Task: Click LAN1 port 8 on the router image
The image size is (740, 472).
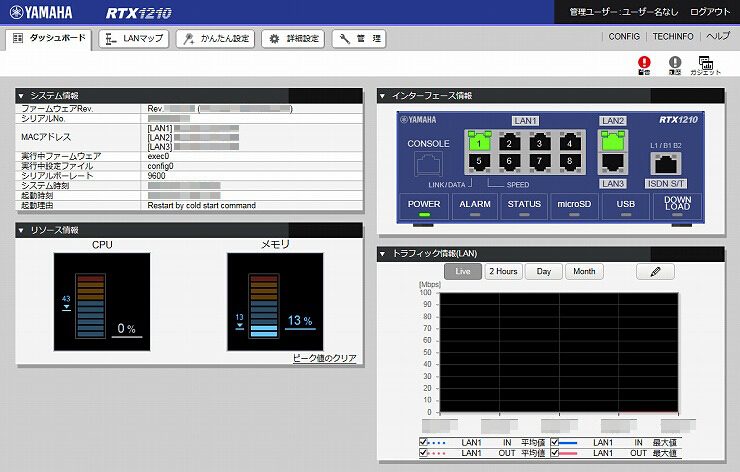Action: tap(570, 162)
